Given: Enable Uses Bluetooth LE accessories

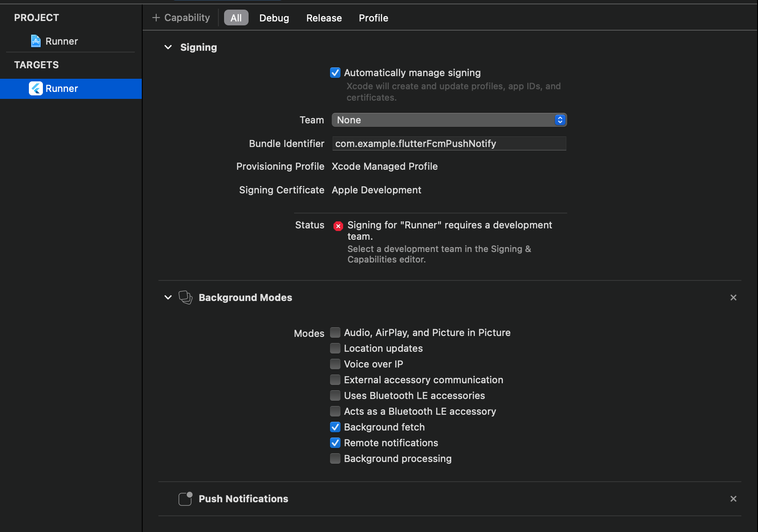Looking at the screenshot, I should tap(335, 395).
